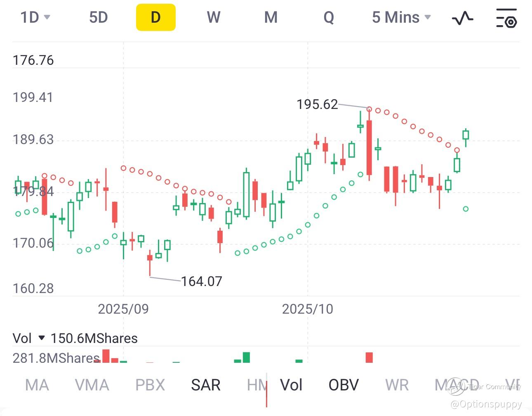Viewport: 532px width, 416px height.
Task: Switch to the 5D timeframe tab
Action: 98,17
